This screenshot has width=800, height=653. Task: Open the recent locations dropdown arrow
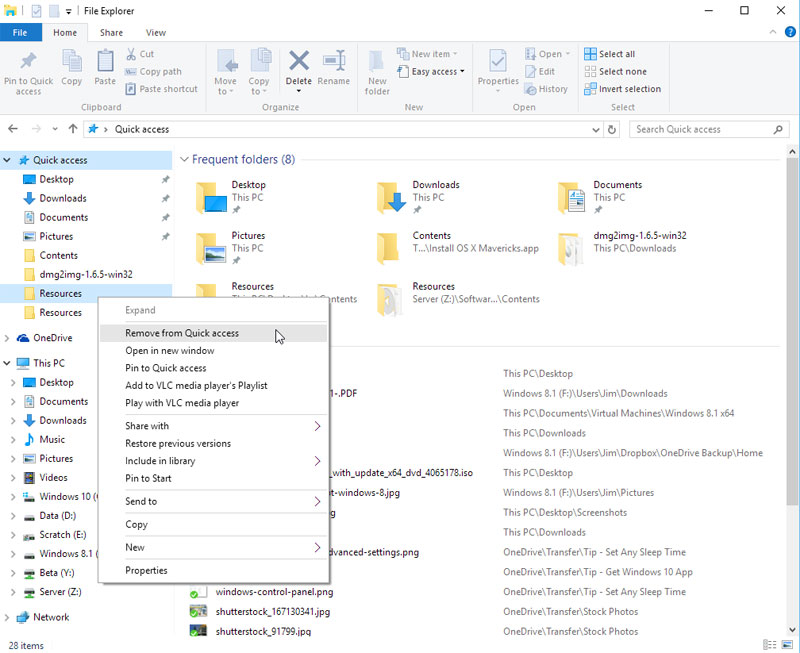click(55, 129)
